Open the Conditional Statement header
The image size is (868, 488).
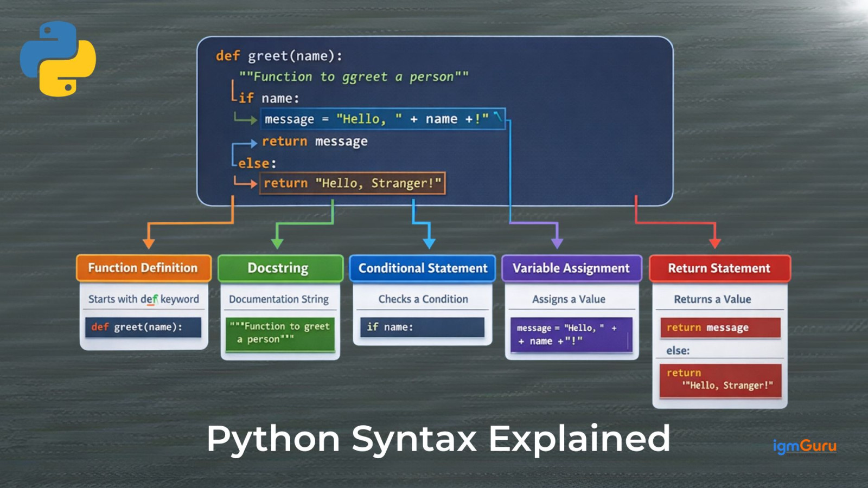pos(423,268)
